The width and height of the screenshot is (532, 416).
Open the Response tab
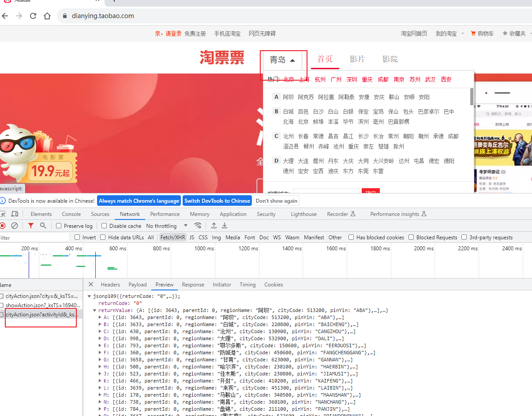tap(193, 284)
